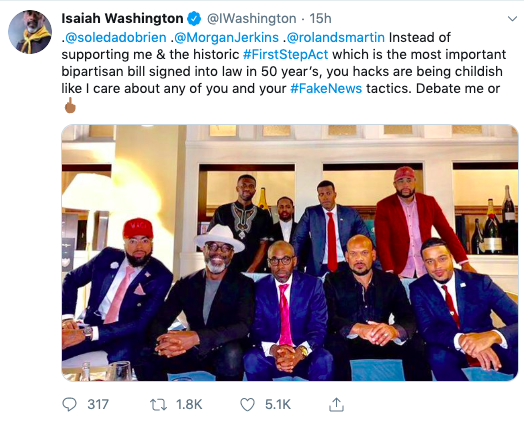Open the @rolandsmartin mention
524x422 pixels.
pos(336,37)
